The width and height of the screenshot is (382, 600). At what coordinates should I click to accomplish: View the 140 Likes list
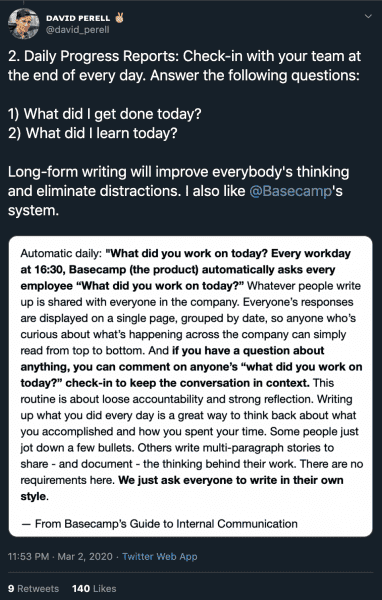tap(94, 589)
